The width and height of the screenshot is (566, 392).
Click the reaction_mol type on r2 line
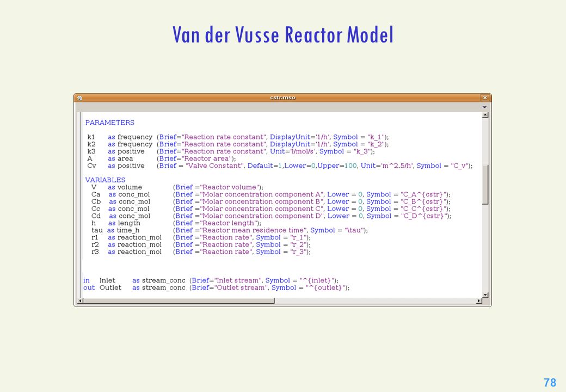coord(140,245)
